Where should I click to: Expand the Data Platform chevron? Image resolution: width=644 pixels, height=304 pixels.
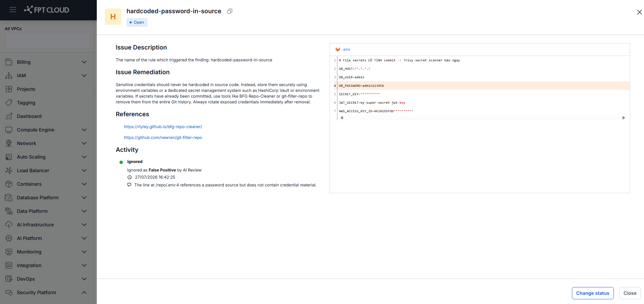coord(84,211)
